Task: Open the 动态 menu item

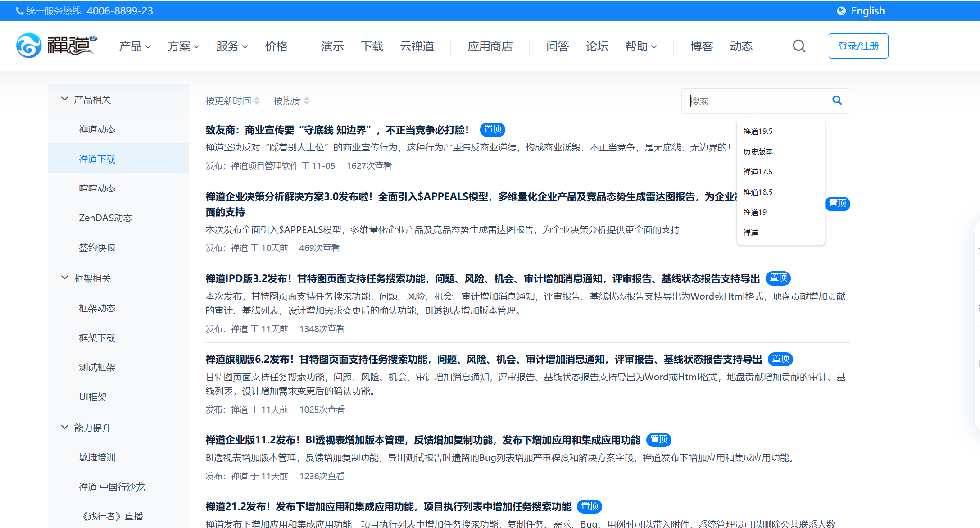Action: pos(741,46)
